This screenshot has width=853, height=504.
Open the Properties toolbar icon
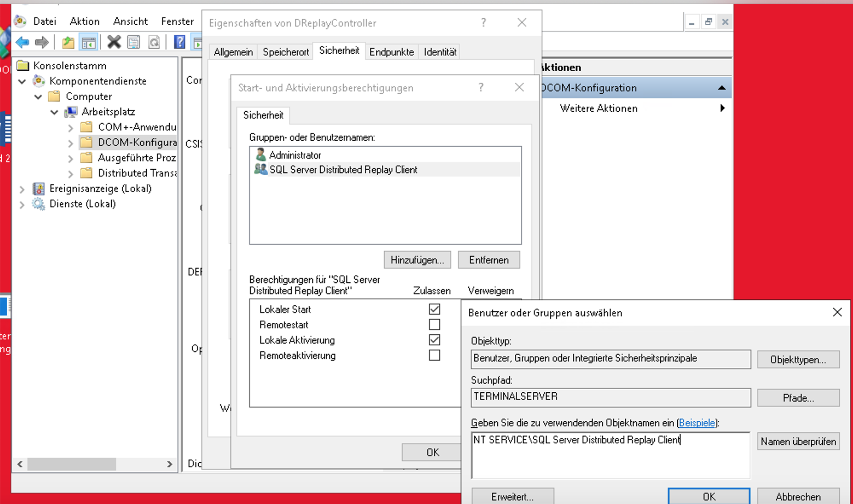133,42
